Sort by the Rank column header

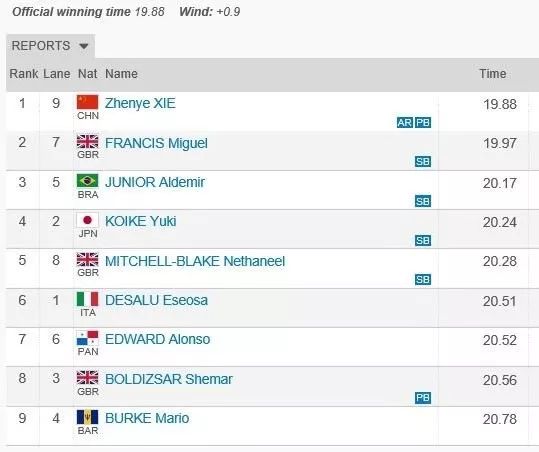[24, 74]
